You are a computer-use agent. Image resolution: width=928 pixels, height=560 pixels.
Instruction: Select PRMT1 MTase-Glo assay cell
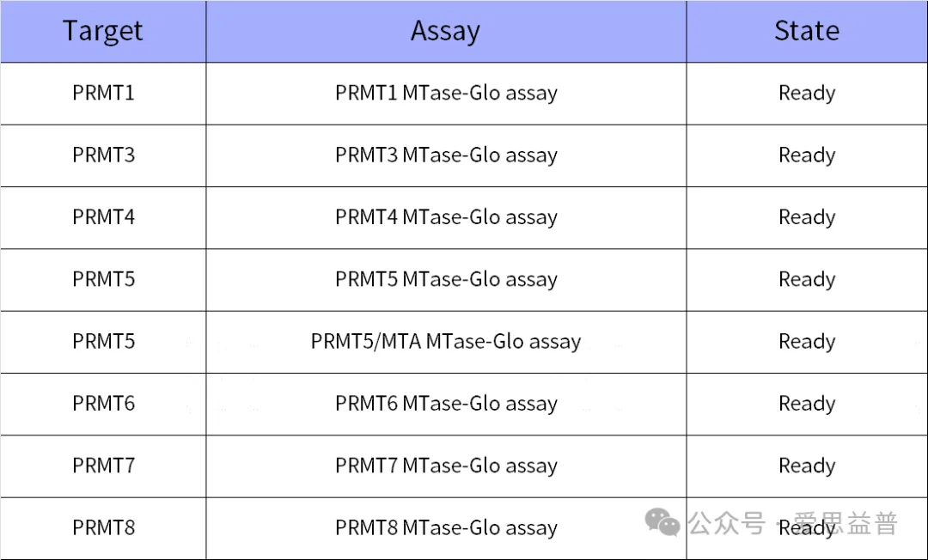446,94
